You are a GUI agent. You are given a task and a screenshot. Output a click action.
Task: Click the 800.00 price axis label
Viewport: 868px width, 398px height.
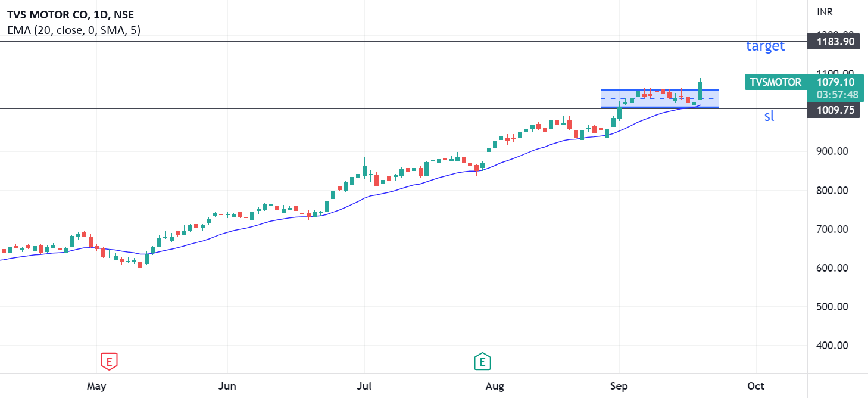pos(832,191)
